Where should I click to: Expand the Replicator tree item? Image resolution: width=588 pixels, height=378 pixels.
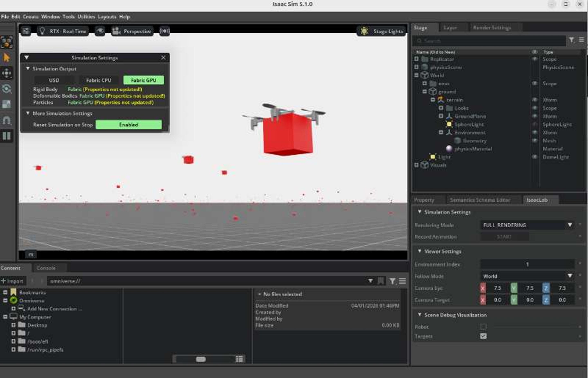click(416, 59)
